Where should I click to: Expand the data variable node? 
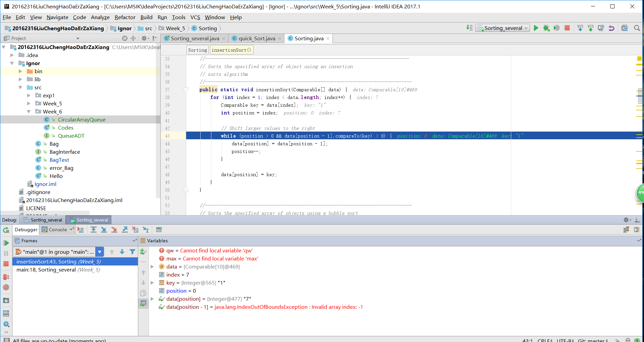click(x=152, y=266)
